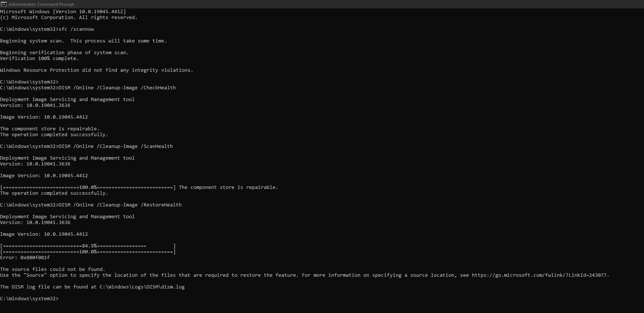Image resolution: width=644 pixels, height=313 pixels.
Task: Select the "did not find any integrity violations" message
Action: [97, 70]
